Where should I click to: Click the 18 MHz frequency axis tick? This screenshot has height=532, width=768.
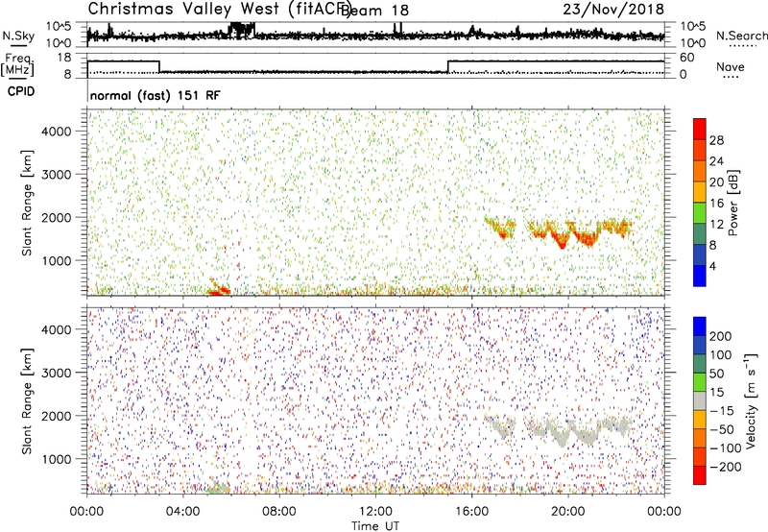tap(64, 58)
